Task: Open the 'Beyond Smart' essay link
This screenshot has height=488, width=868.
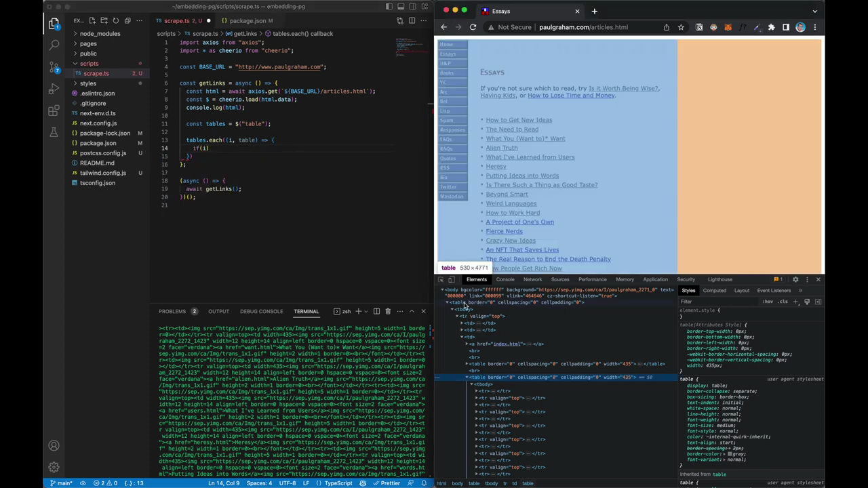Action: (507, 194)
